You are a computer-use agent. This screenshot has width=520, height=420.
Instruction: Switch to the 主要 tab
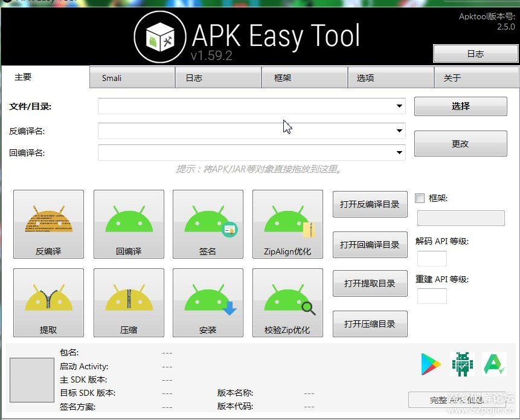point(45,77)
